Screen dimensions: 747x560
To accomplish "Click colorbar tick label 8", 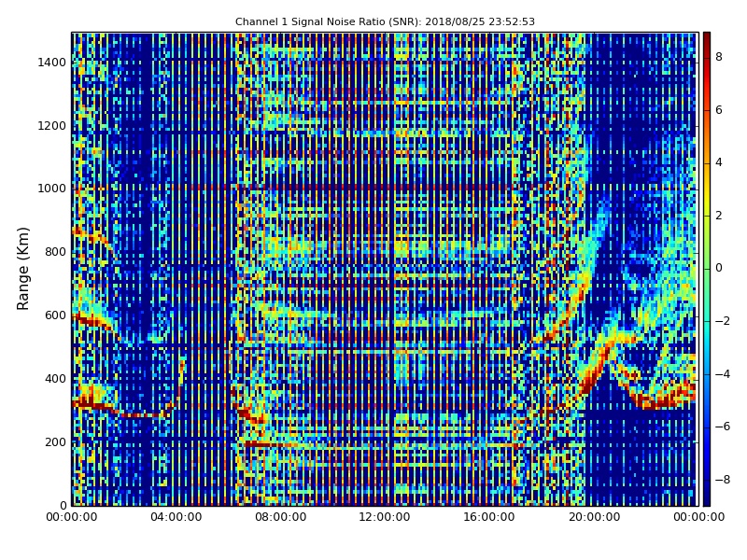I will [x=719, y=57].
